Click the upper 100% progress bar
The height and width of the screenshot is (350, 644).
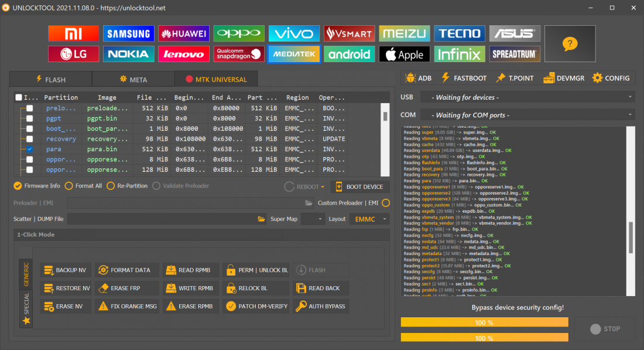click(485, 322)
